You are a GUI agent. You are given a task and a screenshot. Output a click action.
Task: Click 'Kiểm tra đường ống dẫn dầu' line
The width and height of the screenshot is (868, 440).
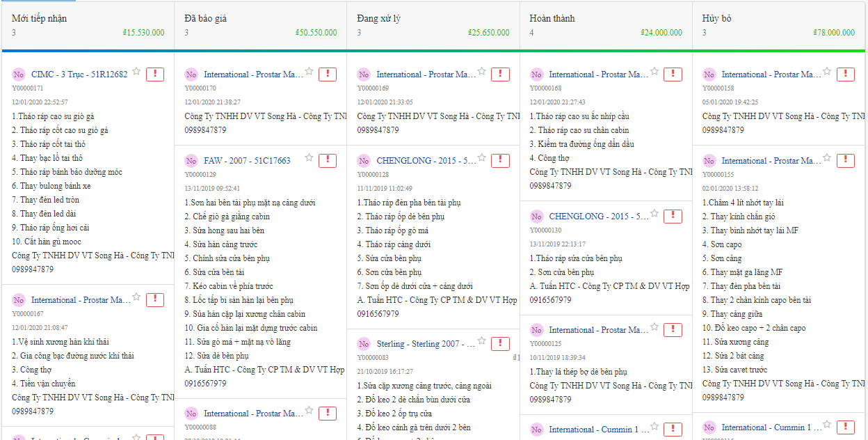click(x=582, y=144)
